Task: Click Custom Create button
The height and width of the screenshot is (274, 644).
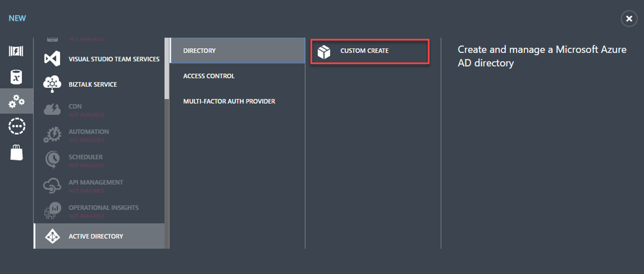Action: point(364,51)
